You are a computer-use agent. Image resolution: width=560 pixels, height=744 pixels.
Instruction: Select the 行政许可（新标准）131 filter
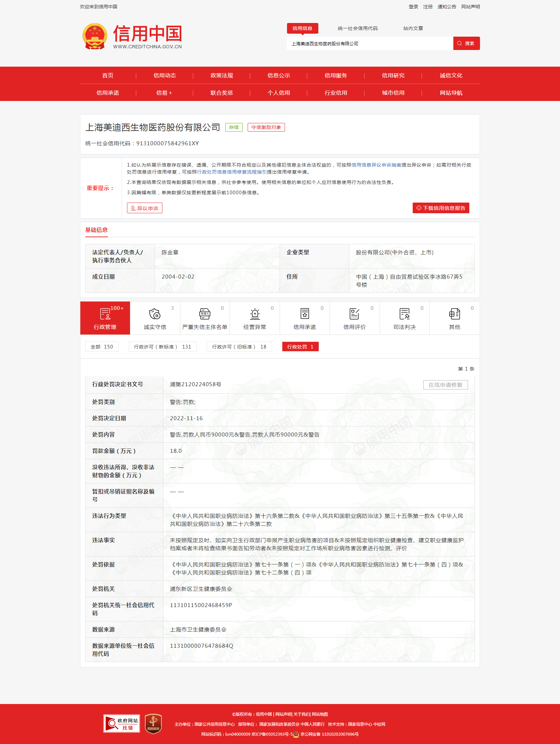[163, 347]
